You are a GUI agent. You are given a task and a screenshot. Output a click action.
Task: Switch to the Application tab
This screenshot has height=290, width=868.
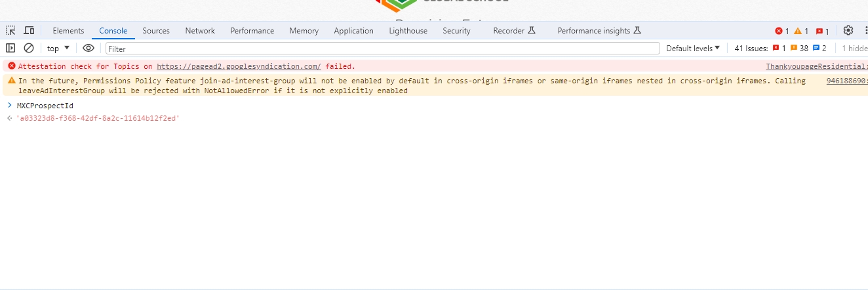point(353,31)
